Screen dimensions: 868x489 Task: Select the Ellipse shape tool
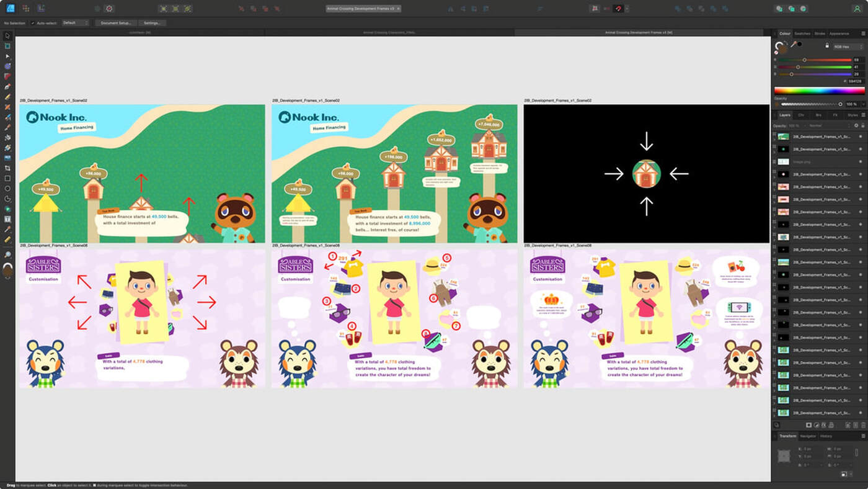(x=7, y=188)
